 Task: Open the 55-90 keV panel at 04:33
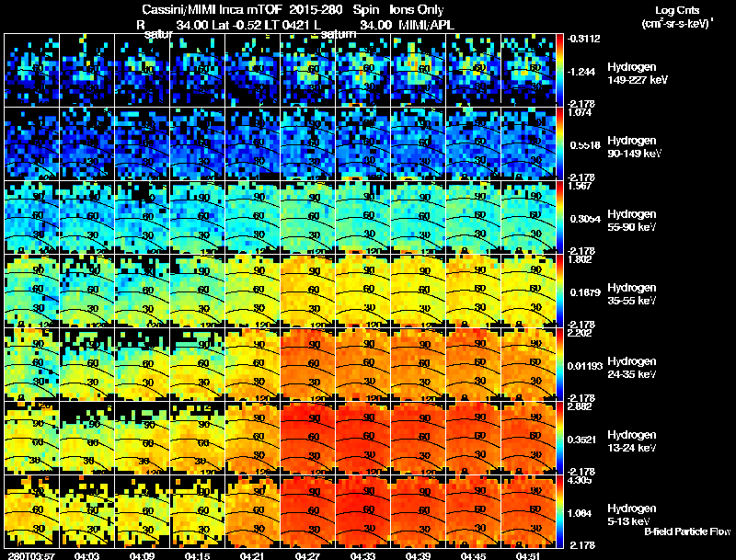pyautogui.click(x=362, y=218)
